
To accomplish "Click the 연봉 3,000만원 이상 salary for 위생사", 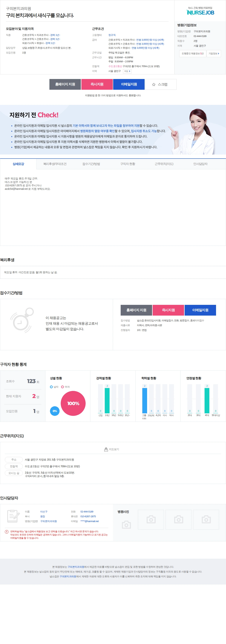I will (x=145, y=48).
